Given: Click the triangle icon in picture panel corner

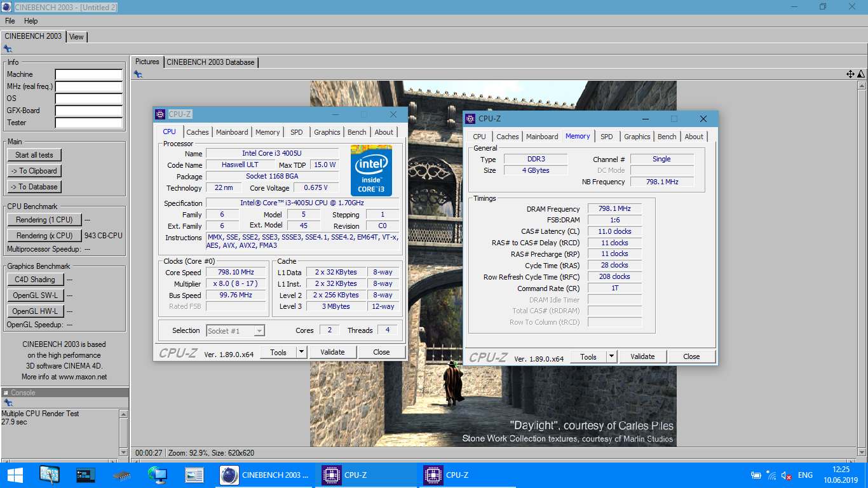Looking at the screenshot, I should (x=861, y=74).
